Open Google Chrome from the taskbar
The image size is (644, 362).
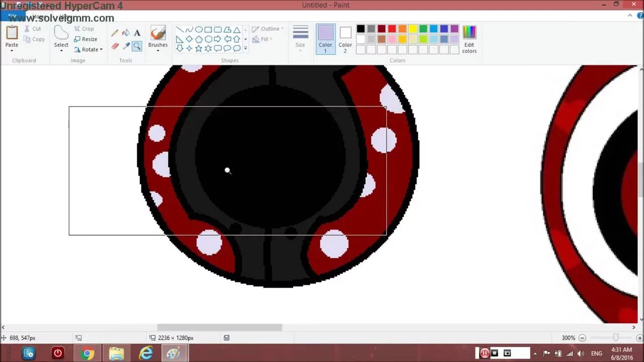point(87,353)
